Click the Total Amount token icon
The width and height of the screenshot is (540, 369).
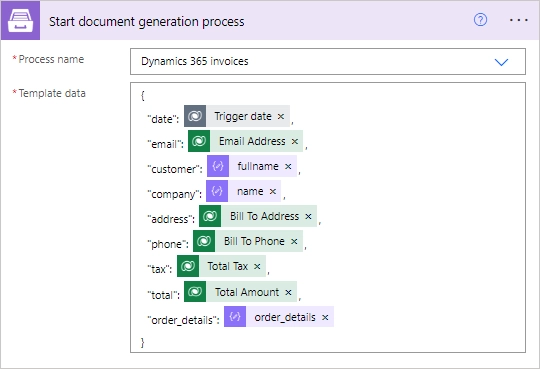point(195,292)
